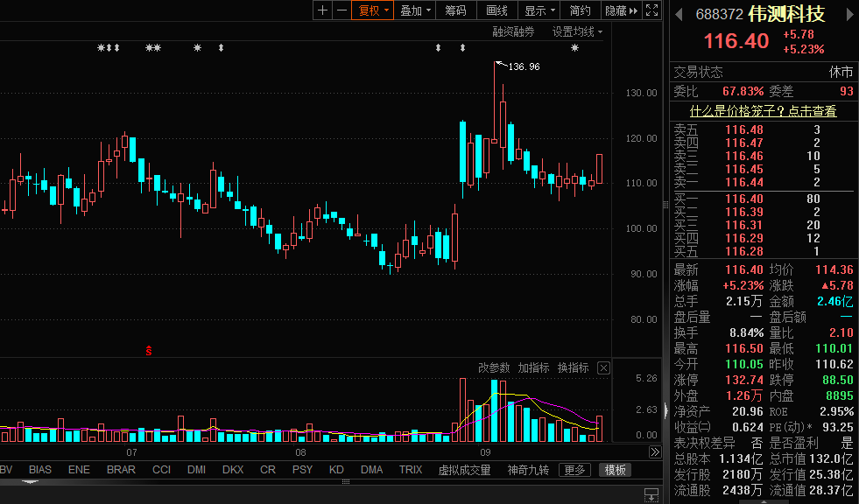
Task: Click 买一 price 116.40 in order book
Action: point(744,199)
